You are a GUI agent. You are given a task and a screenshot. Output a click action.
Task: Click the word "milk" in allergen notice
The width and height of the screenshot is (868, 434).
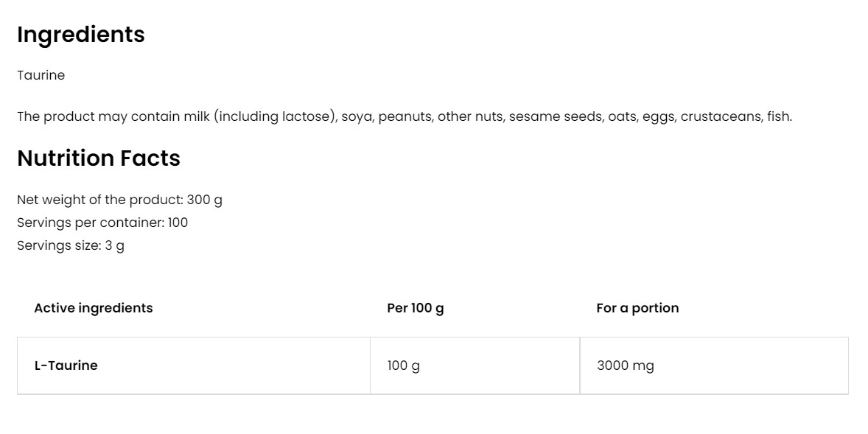(195, 116)
